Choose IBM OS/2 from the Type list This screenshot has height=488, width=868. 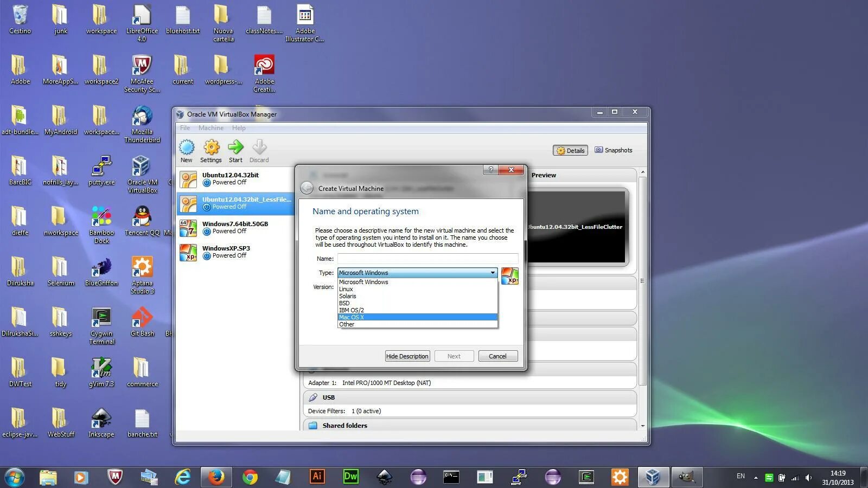[417, 310]
